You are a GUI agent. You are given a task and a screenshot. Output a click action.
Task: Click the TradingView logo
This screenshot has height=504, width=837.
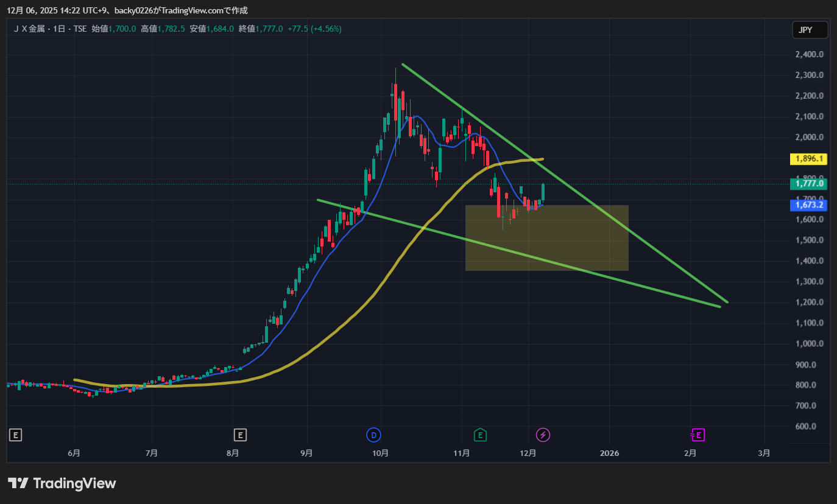(x=62, y=483)
